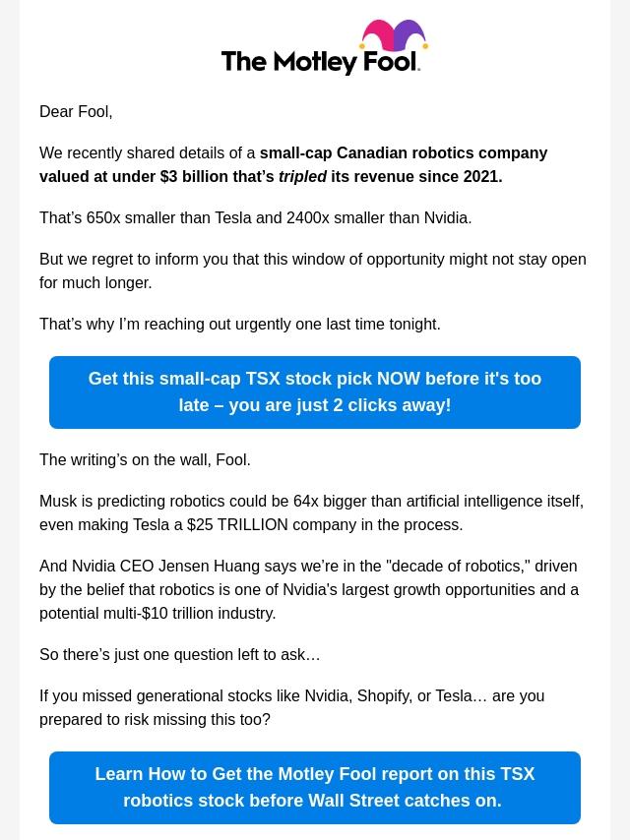630x840 pixels.
Task: Click "prepared to risk missing this too?" text
Action: [x=155, y=720]
